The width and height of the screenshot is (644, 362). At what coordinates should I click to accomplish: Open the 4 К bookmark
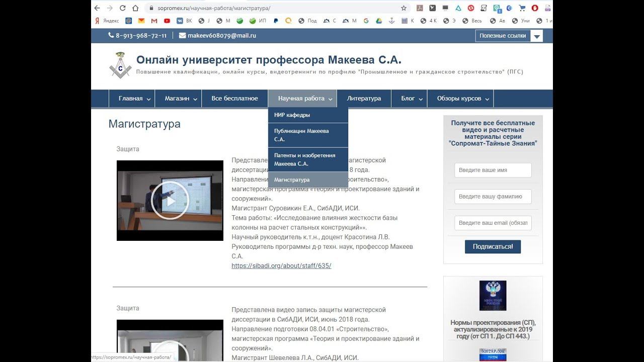click(429, 21)
